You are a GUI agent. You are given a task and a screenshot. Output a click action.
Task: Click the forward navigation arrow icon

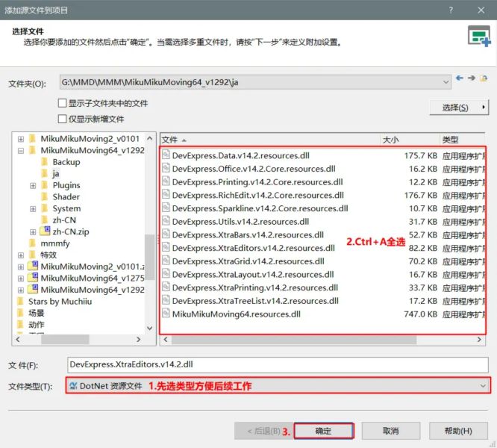pyautogui.click(x=472, y=78)
